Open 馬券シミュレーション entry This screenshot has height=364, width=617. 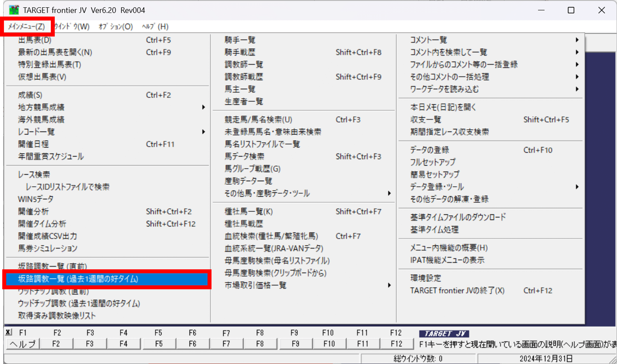107,248
